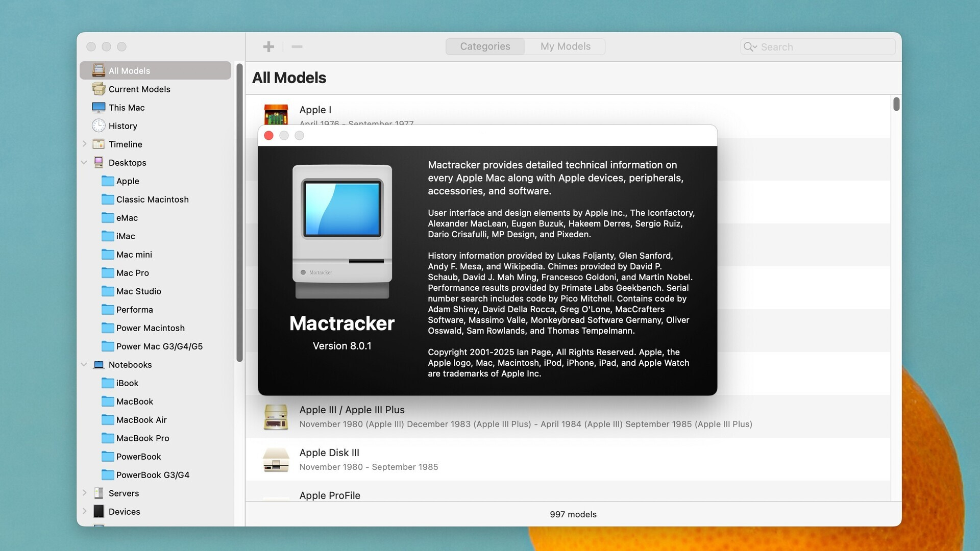980x551 pixels.
Task: Click the Desktops computer icon
Action: [99, 162]
